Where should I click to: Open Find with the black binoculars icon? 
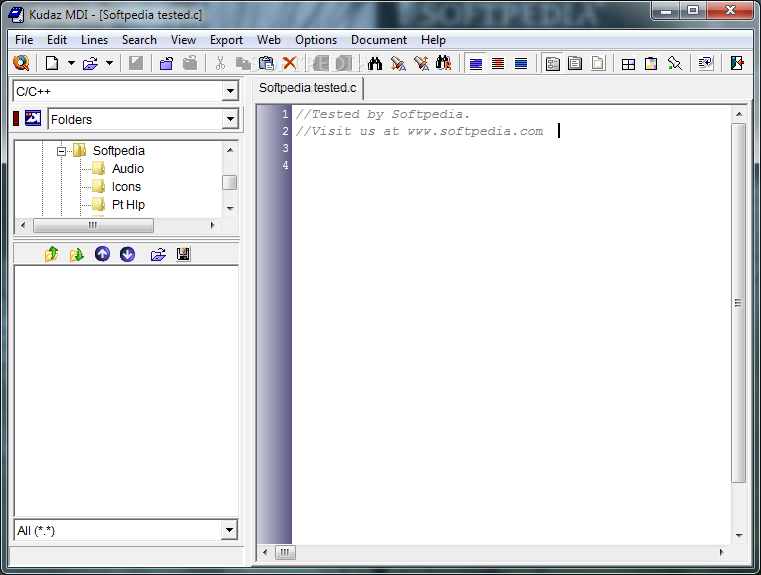[x=375, y=63]
